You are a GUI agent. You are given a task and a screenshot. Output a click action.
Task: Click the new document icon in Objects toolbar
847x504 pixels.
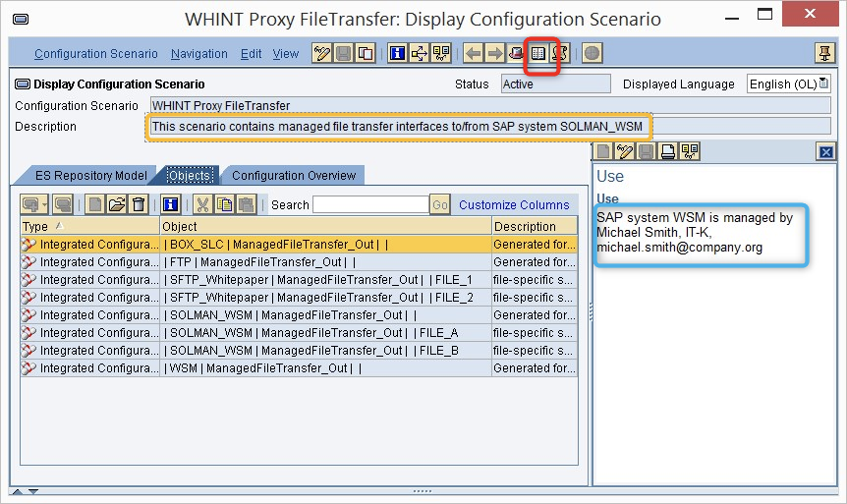tap(95, 204)
